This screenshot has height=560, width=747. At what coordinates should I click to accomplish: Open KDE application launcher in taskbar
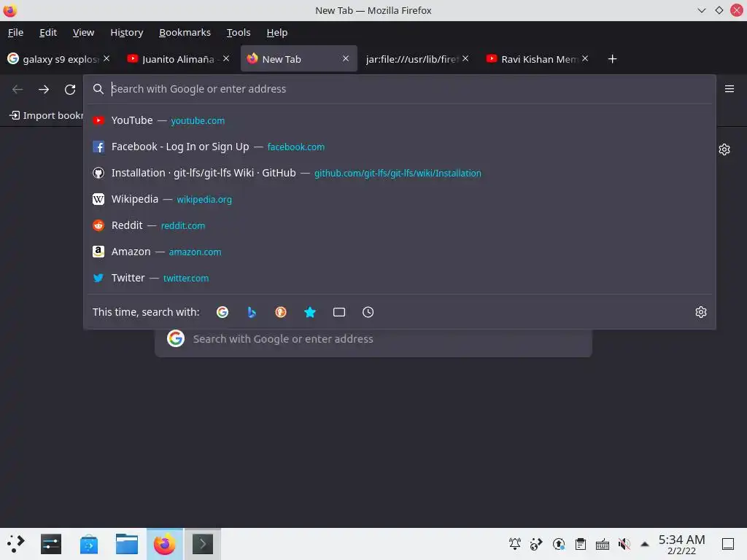point(16,544)
